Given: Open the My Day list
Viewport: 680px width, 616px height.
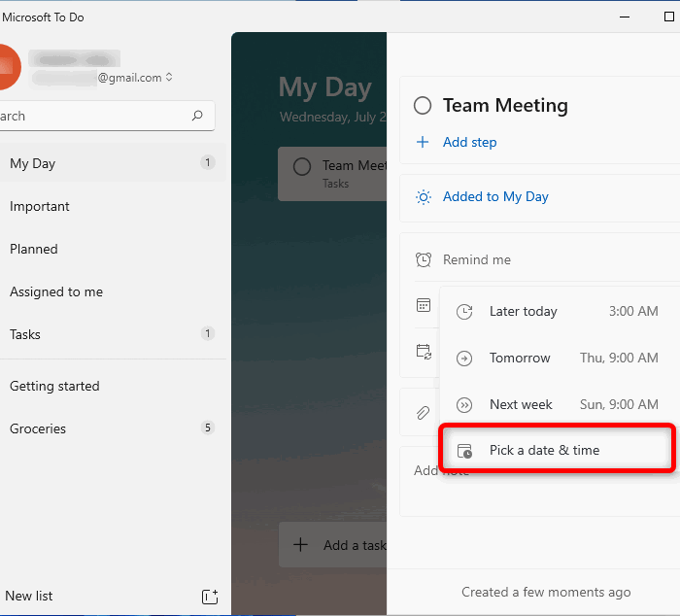Looking at the screenshot, I should pos(113,163).
